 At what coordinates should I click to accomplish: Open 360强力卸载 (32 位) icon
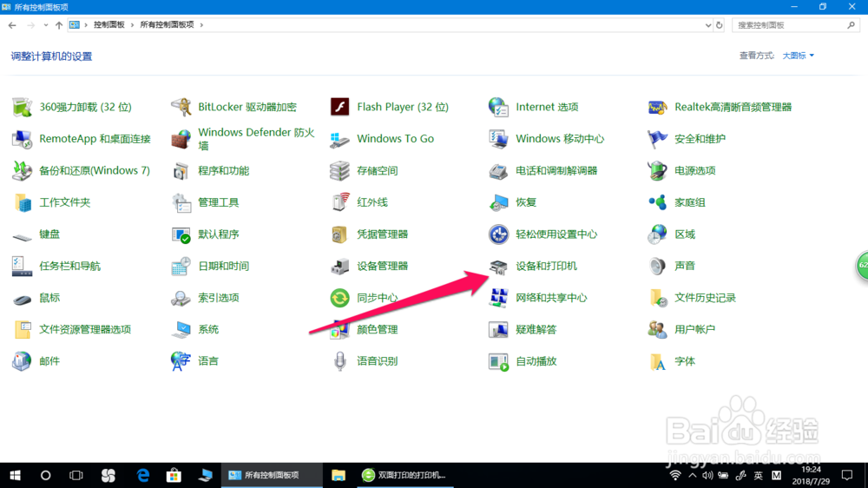pyautogui.click(x=23, y=107)
